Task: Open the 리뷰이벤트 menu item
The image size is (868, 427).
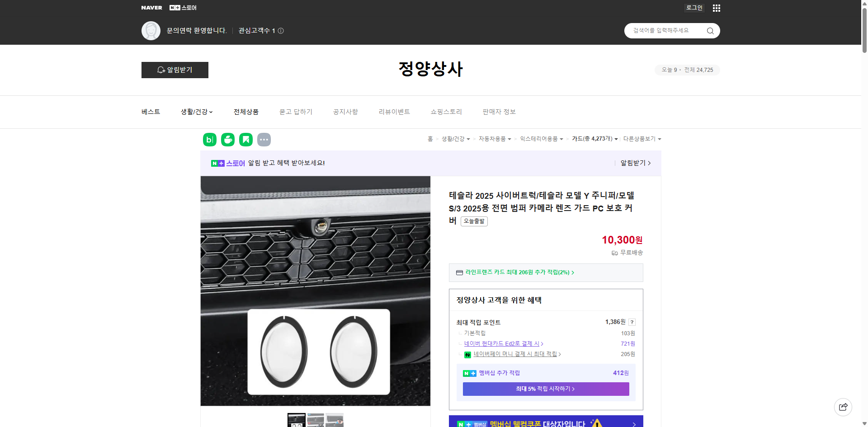Action: (x=394, y=112)
